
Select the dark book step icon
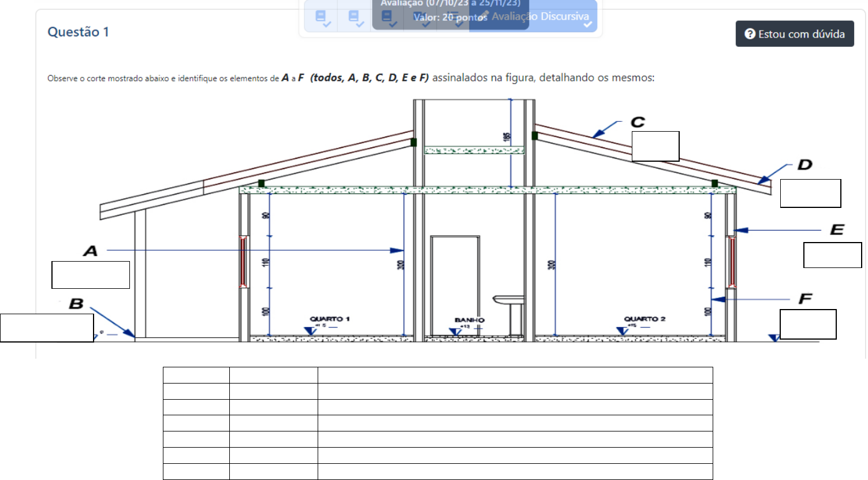pos(388,17)
